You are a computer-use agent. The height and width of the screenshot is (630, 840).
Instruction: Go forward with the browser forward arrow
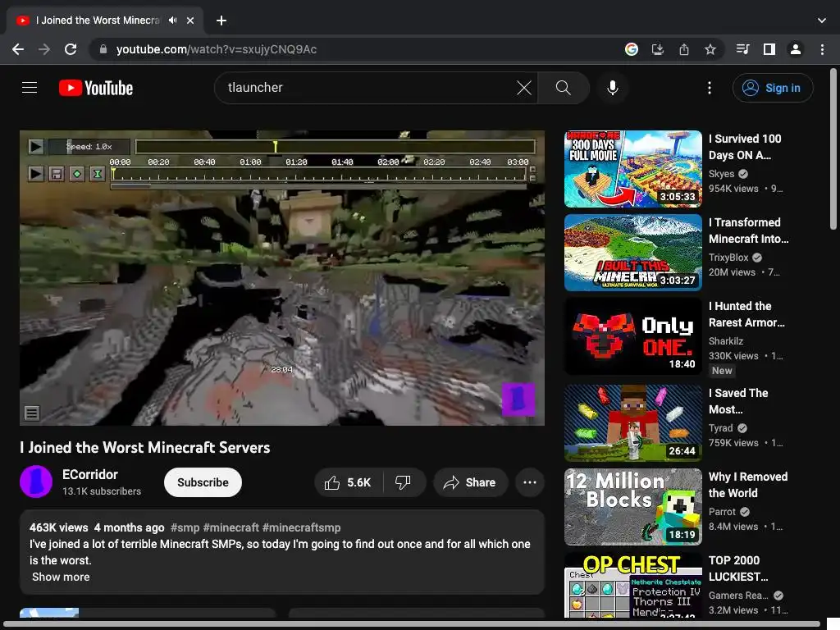[x=44, y=49]
